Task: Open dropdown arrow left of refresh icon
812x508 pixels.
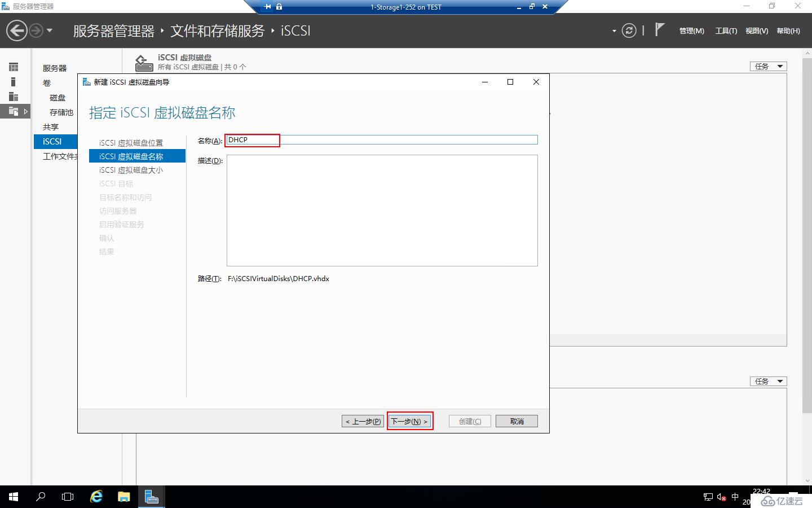Action: [x=614, y=31]
